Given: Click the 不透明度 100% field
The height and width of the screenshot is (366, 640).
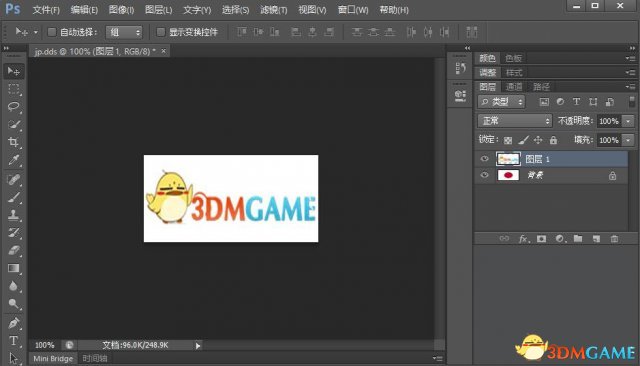Looking at the screenshot, I should 609,121.
